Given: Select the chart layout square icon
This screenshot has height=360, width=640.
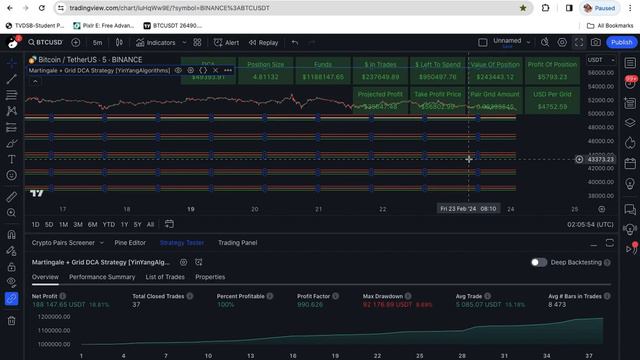Looking at the screenshot, I should pyautogui.click(x=482, y=42).
